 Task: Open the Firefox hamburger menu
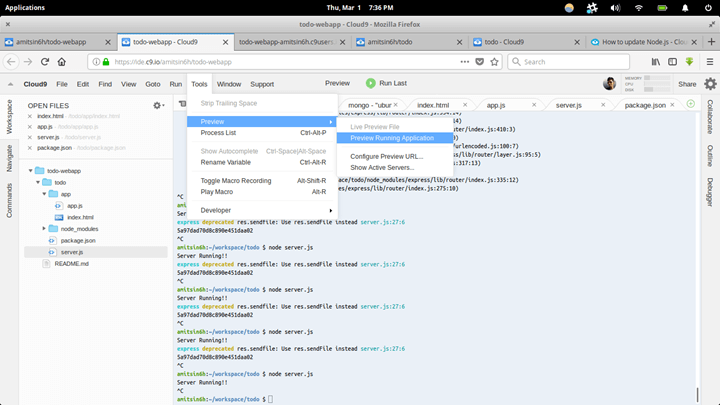click(709, 62)
